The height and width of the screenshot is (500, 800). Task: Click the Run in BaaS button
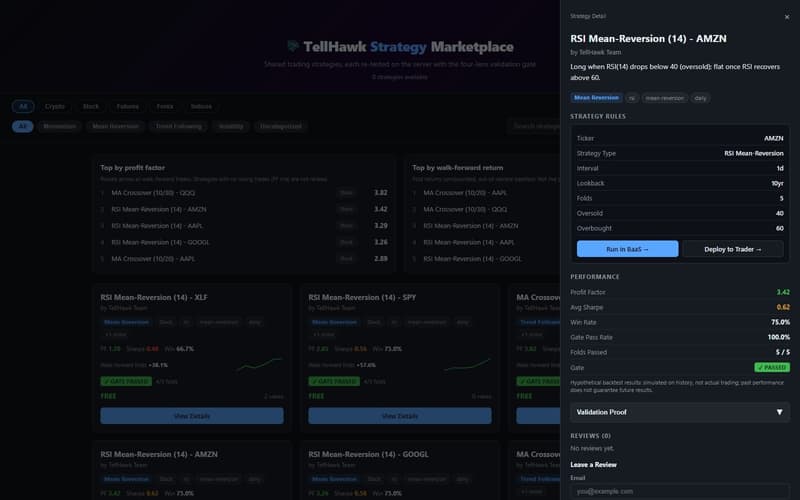tap(627, 249)
